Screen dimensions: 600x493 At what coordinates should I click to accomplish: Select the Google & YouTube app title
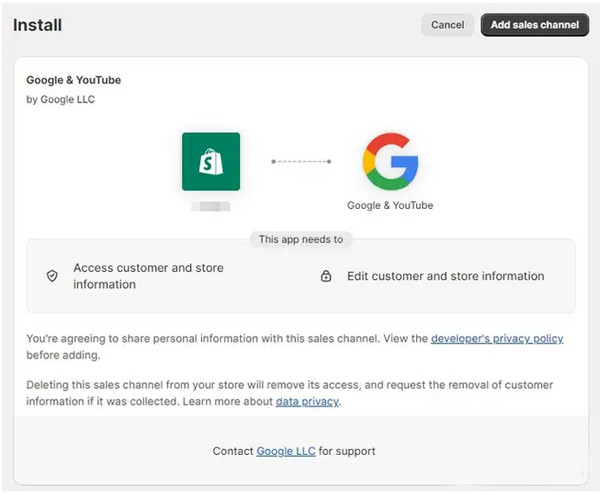tap(73, 80)
